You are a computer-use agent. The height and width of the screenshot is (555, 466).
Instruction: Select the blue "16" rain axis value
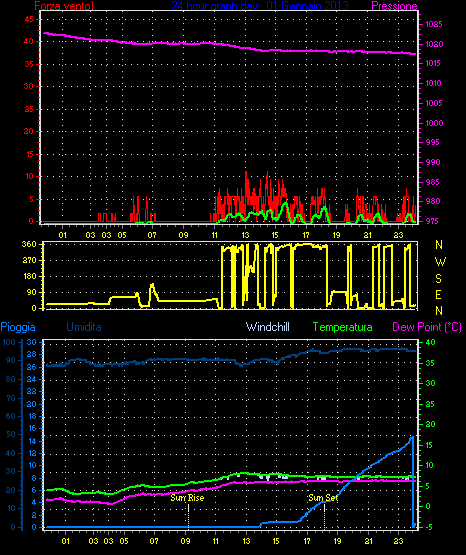[32, 428]
